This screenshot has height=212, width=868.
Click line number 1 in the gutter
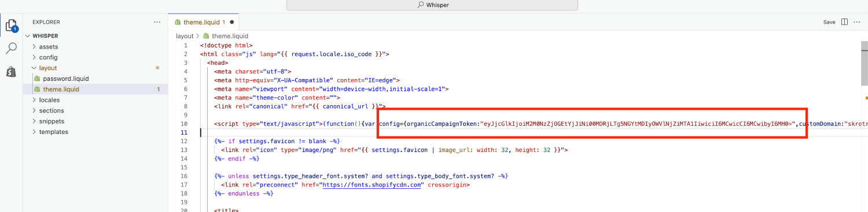pyautogui.click(x=185, y=46)
